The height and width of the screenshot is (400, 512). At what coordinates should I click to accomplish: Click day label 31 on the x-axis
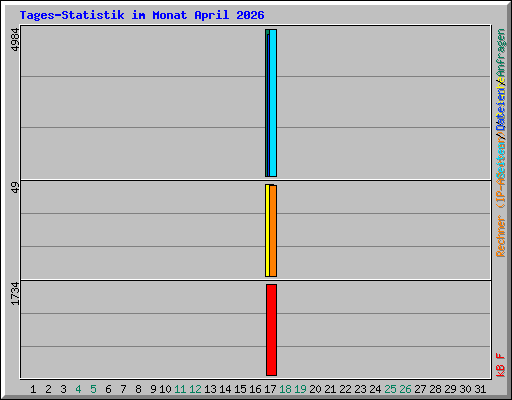point(480,389)
